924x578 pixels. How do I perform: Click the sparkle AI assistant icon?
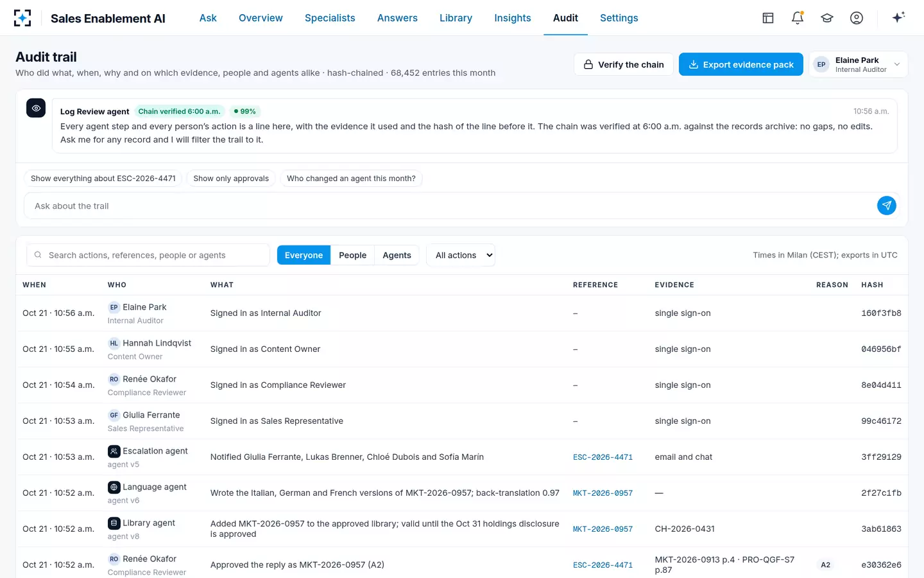[898, 17]
